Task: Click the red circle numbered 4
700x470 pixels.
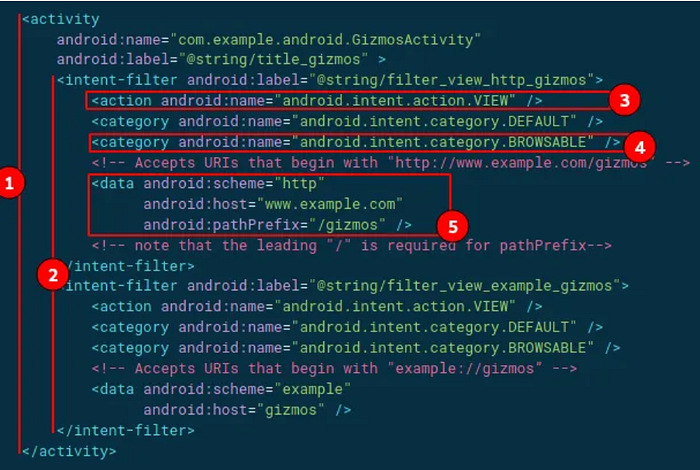Action: point(639,147)
